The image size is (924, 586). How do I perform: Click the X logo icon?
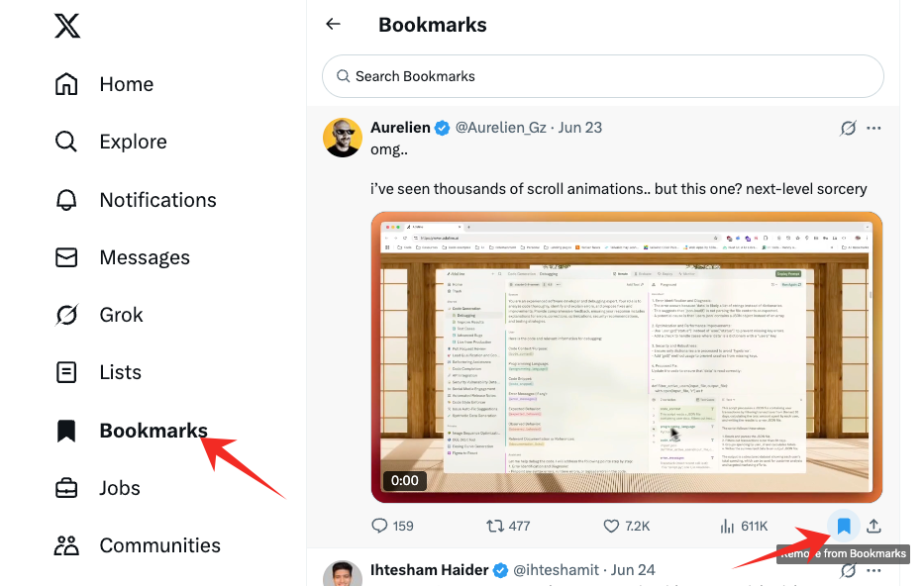(x=67, y=26)
